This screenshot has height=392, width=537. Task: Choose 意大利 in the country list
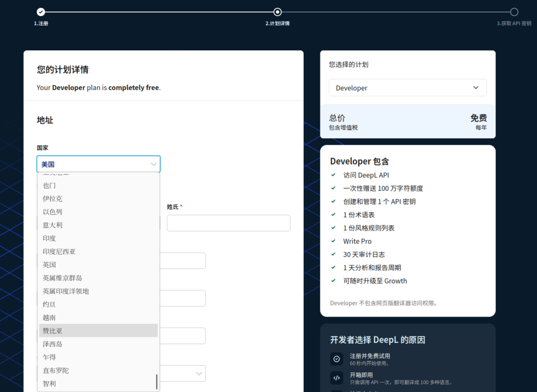tap(98, 225)
